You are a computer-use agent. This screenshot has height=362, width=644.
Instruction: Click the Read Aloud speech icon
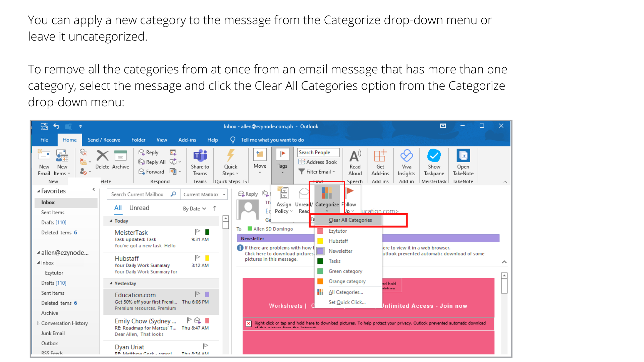(355, 156)
